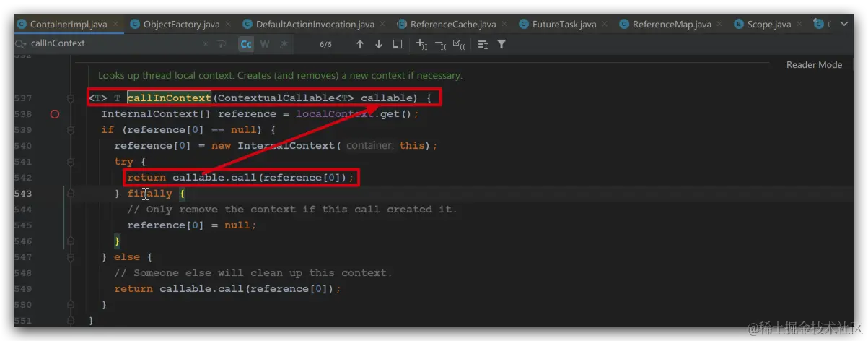Image resolution: width=868 pixels, height=341 pixels.
Task: Close the ContainerImpl.java tab
Action: 114,25
